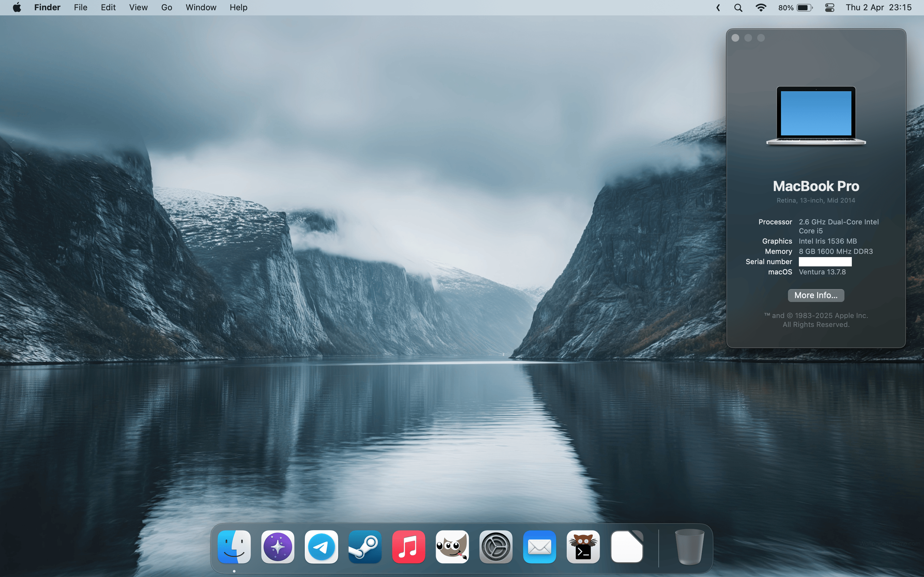Launch Telegram from the dock
Image resolution: width=924 pixels, height=577 pixels.
coord(321,547)
